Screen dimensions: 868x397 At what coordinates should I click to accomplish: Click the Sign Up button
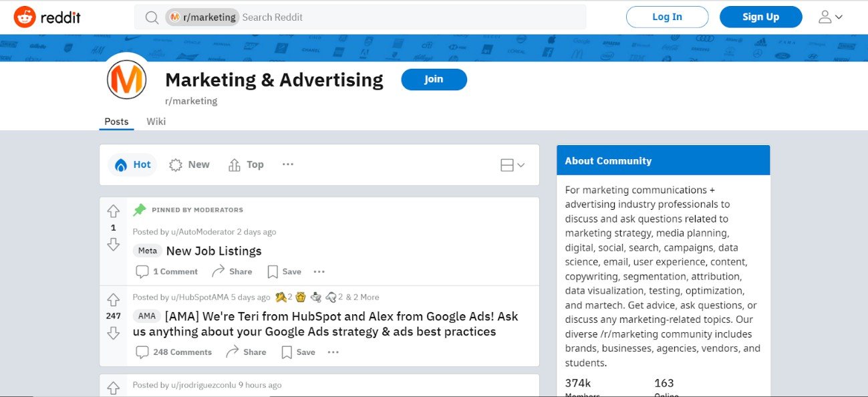tap(760, 17)
